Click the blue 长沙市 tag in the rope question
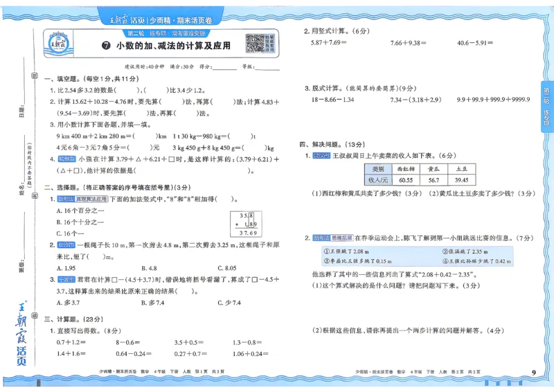 click(66, 245)
